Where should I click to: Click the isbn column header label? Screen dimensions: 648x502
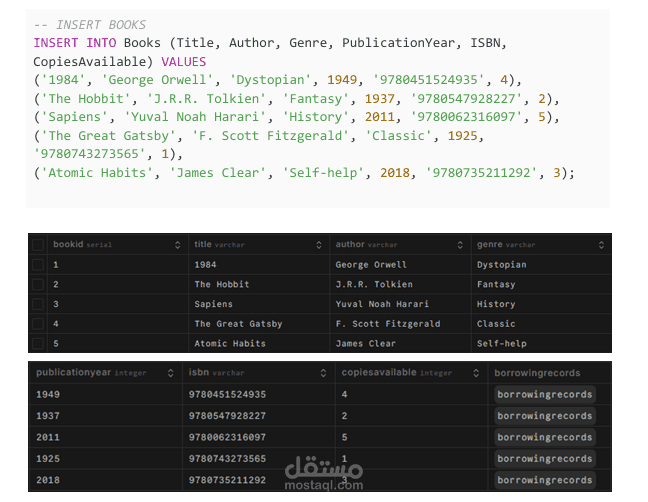pos(199,372)
